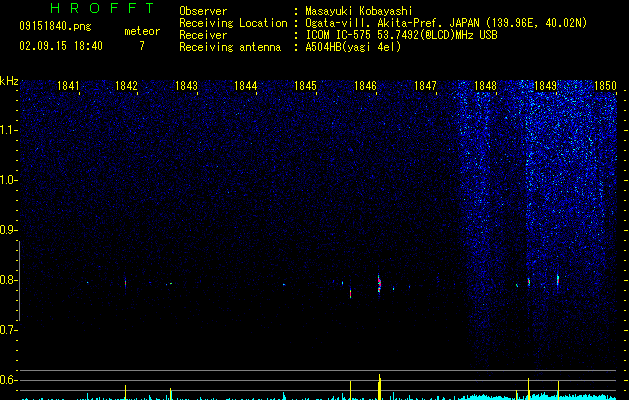Click the 0.9 kHz axis label
Image resolution: width=629 pixels, height=400 pixels.
pos(8,230)
